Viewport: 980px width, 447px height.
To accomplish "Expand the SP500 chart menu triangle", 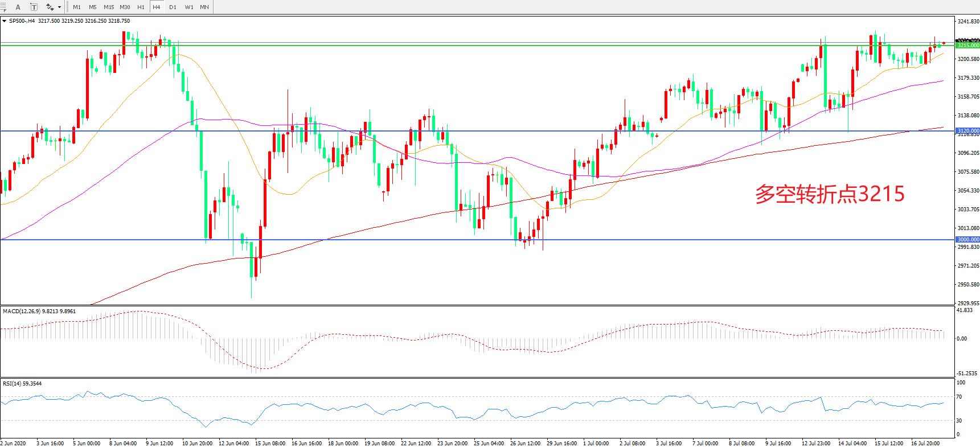I will coord(5,21).
